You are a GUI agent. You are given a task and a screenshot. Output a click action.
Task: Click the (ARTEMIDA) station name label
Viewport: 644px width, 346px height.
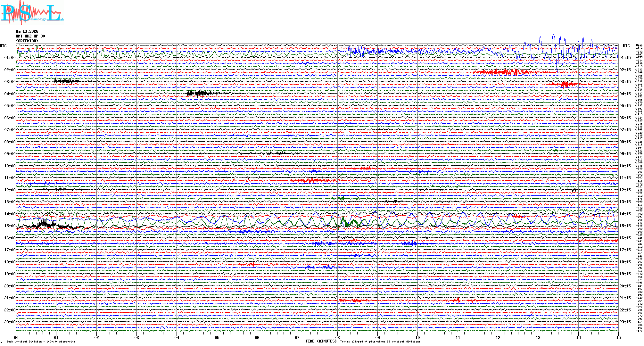click(27, 41)
